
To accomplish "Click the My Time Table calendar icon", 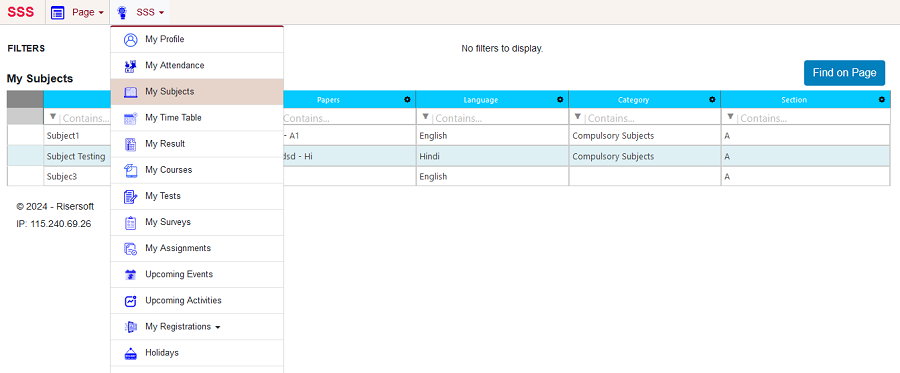I will point(131,118).
